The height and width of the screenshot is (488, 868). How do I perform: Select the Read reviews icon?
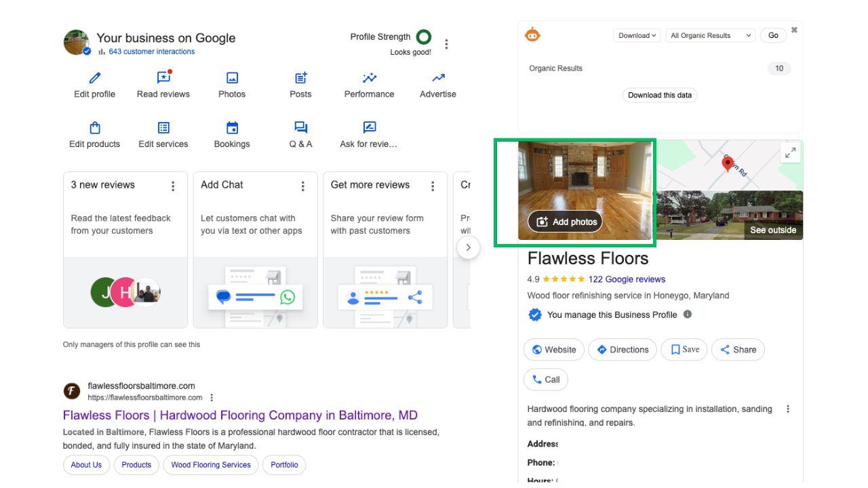tap(163, 77)
